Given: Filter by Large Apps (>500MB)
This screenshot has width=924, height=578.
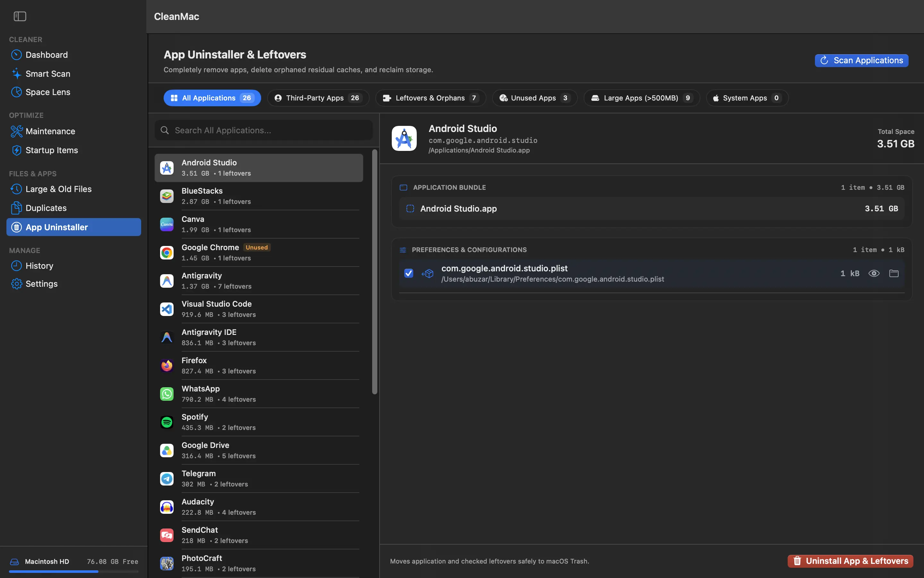Looking at the screenshot, I should [642, 98].
